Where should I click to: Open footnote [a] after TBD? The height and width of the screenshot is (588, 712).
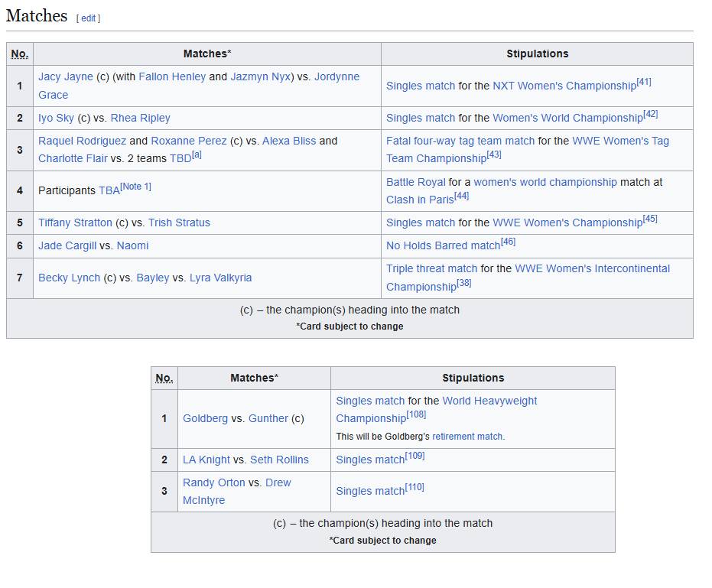[196, 154]
